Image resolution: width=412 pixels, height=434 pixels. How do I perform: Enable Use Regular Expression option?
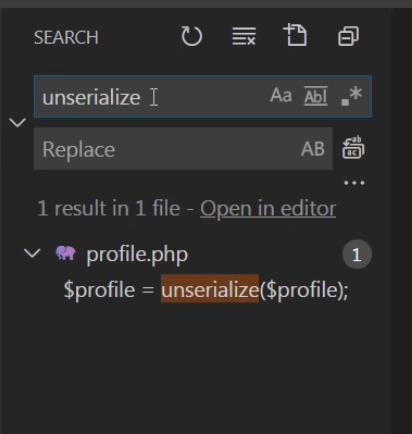click(x=352, y=96)
